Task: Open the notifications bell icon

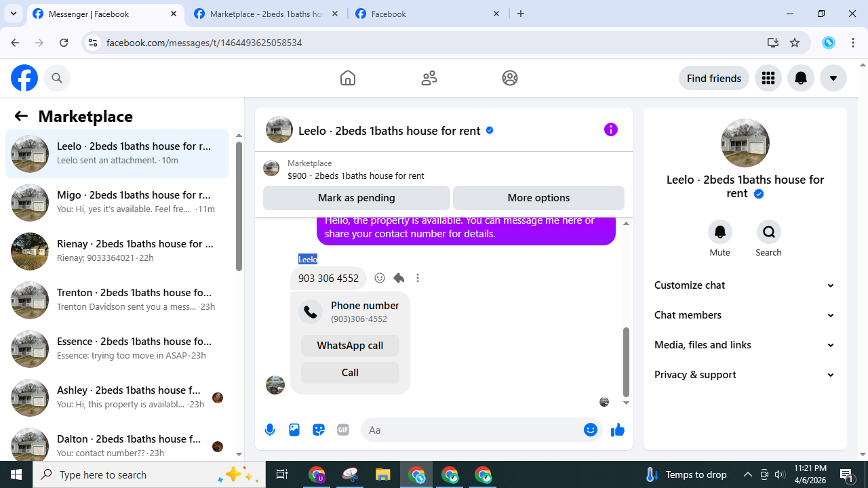Action: [x=801, y=78]
